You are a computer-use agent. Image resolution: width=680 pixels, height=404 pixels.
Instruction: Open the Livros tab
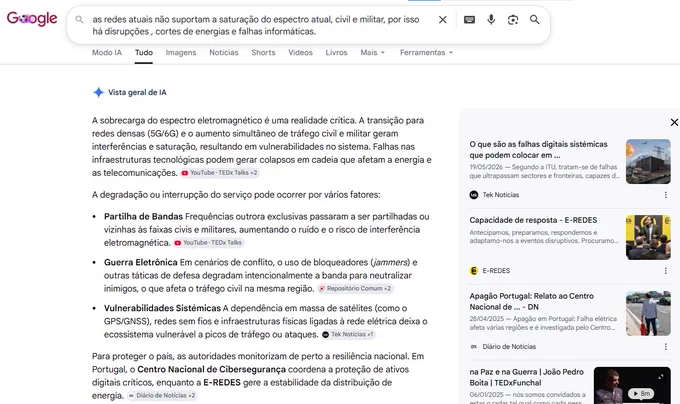point(337,52)
